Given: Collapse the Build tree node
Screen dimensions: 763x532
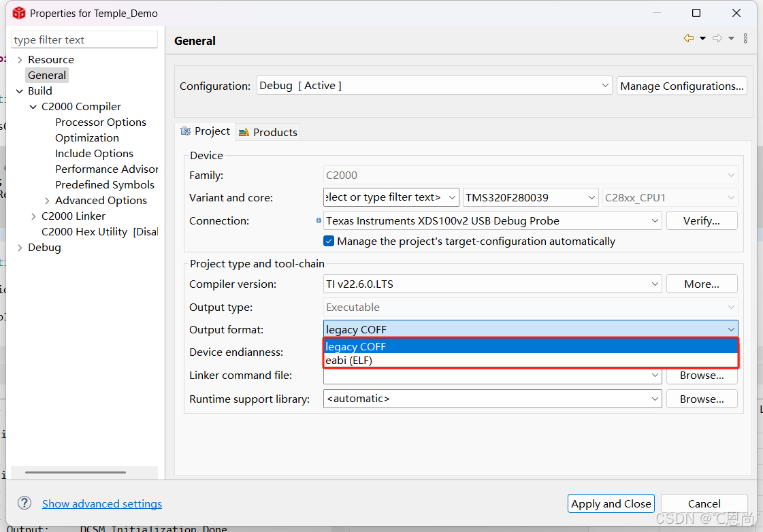Looking at the screenshot, I should click(x=20, y=91).
